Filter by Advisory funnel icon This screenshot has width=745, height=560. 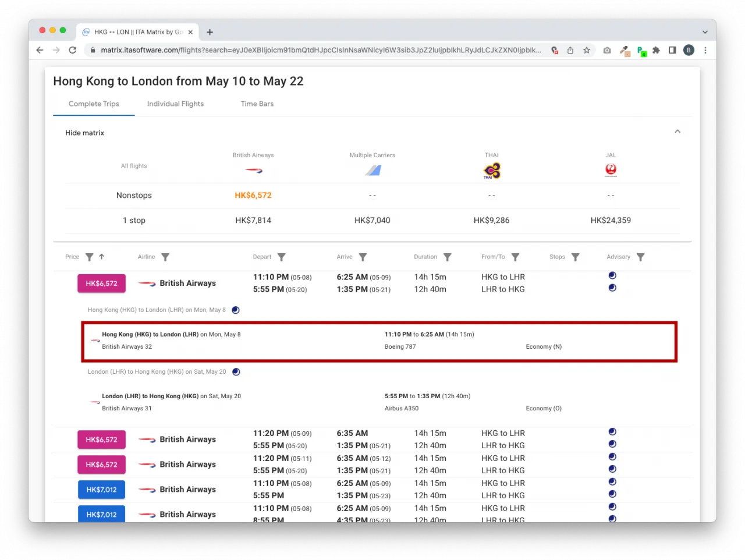click(641, 257)
